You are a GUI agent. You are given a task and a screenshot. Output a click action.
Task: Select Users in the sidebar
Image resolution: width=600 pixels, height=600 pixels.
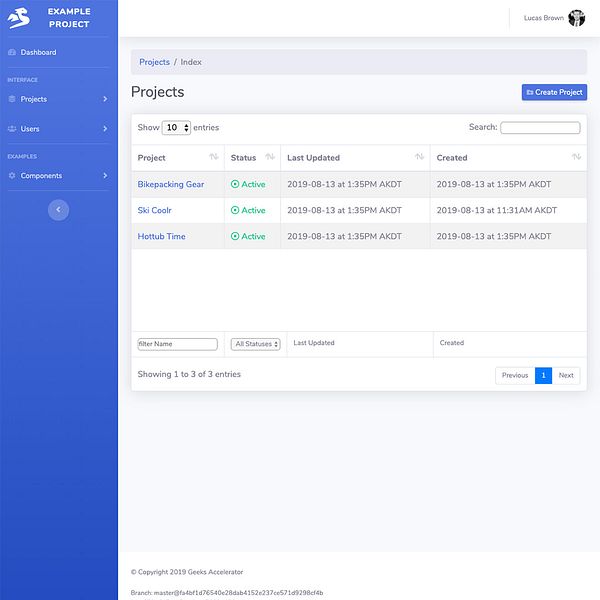point(59,129)
